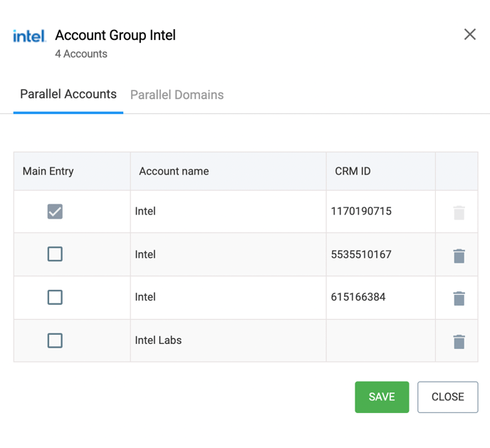
Task: Click the Account Group Intel title
Action: pyautogui.click(x=115, y=35)
